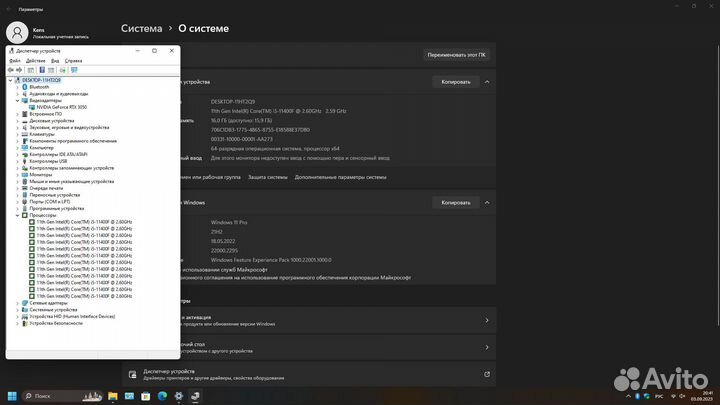Open Mail app from taskbar
This screenshot has height=405, width=720.
(129, 396)
